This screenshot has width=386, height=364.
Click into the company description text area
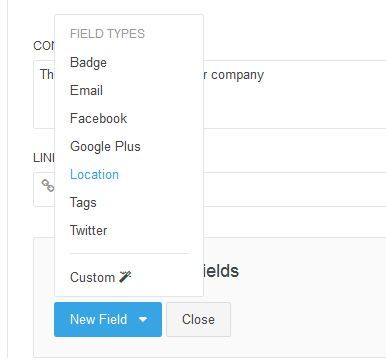point(210,94)
